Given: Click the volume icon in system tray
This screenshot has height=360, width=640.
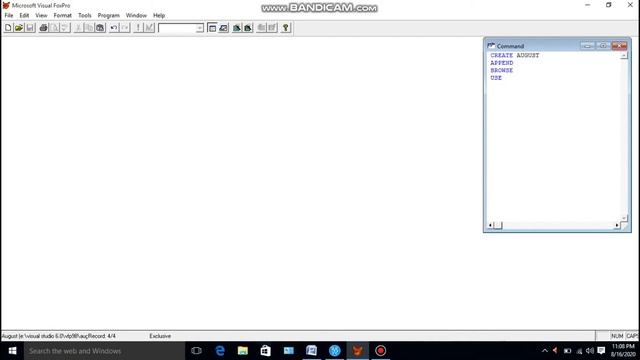Looking at the screenshot, I should click(x=590, y=351).
